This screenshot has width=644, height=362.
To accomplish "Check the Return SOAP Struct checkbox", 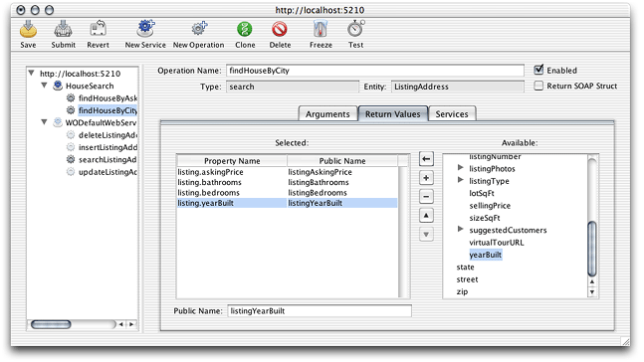I will [538, 86].
